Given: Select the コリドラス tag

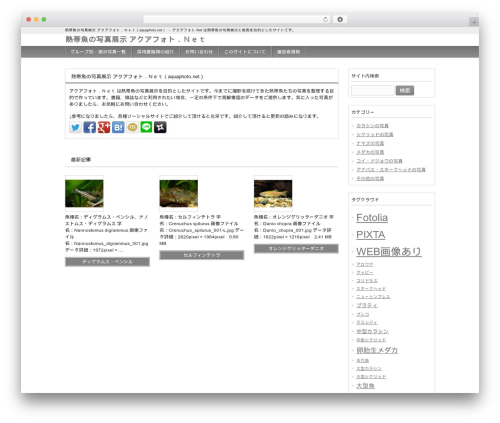Looking at the screenshot, I should 367,281.
